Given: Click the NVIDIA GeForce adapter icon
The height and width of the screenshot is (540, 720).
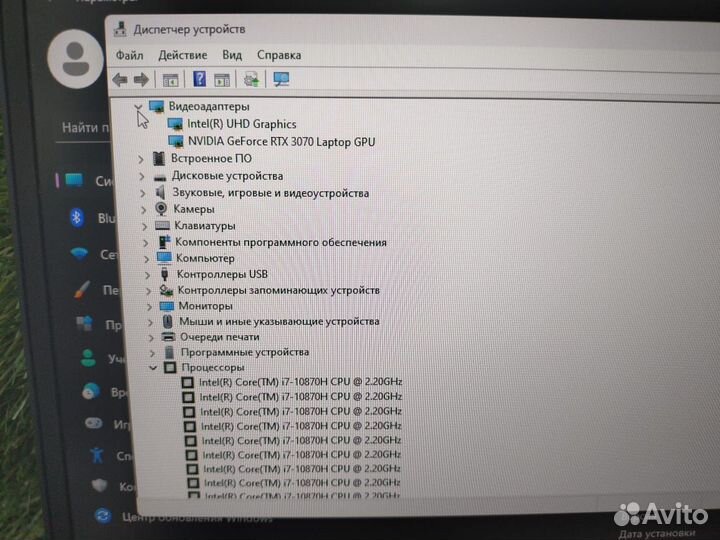Looking at the screenshot, I should pyautogui.click(x=176, y=141).
